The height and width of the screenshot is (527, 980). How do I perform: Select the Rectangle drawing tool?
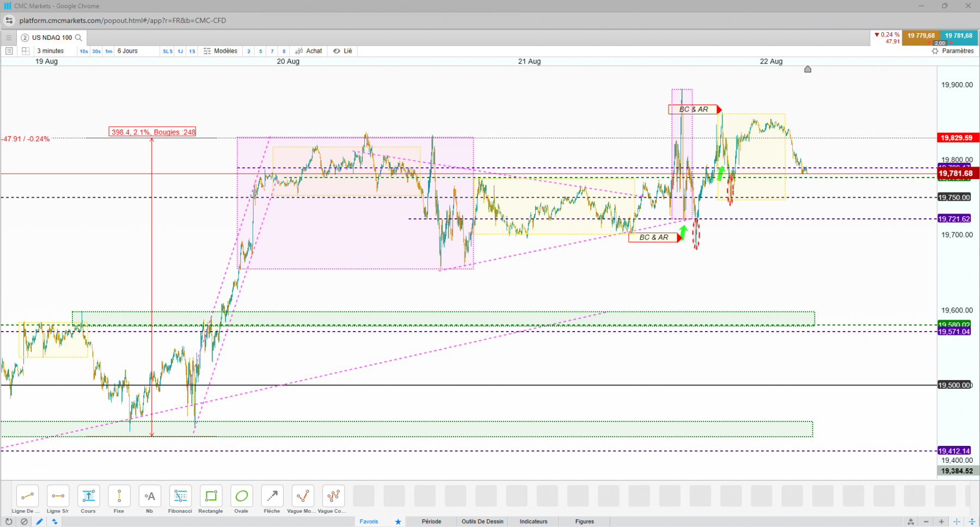pyautogui.click(x=211, y=496)
